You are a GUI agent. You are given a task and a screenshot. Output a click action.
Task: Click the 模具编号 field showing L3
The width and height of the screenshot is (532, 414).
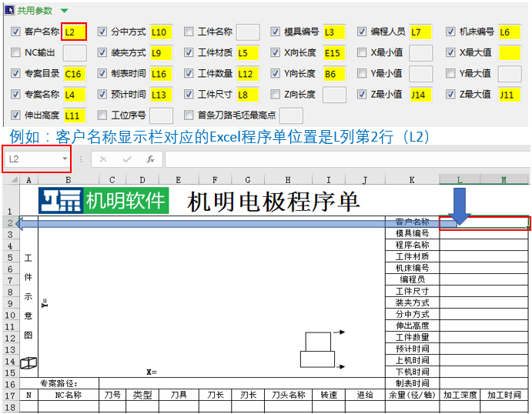[334, 32]
